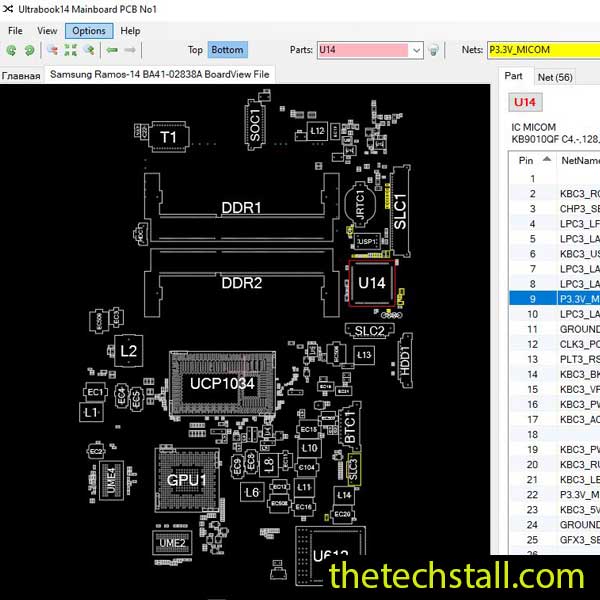The height and width of the screenshot is (600, 600).
Task: Open the View menu
Action: pos(47,31)
